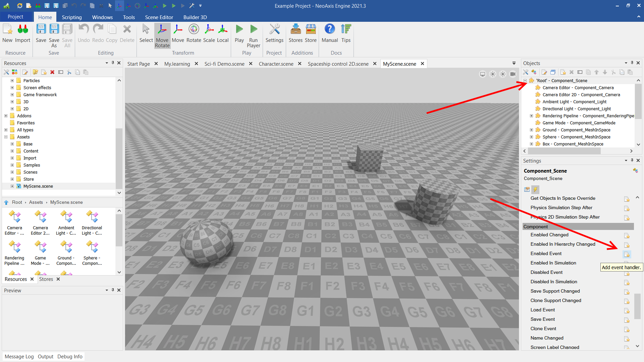Viewport: 644px width, 362px height.
Task: Click the Play button in the ribbon
Action: click(239, 33)
